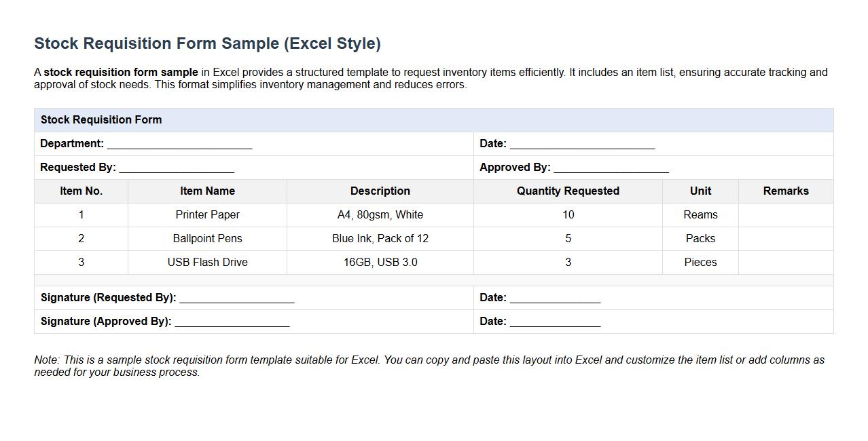Screen dimensions: 868x441
Task: Select the Quantity Requested column header
Action: tap(567, 191)
